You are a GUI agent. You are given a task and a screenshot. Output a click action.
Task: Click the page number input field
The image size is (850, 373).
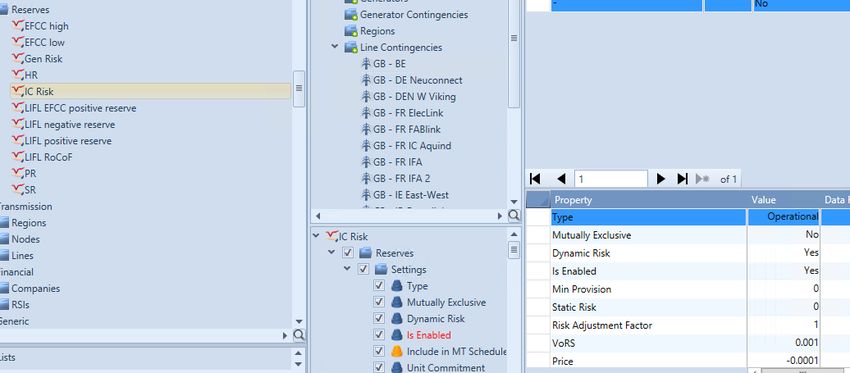[x=611, y=179]
